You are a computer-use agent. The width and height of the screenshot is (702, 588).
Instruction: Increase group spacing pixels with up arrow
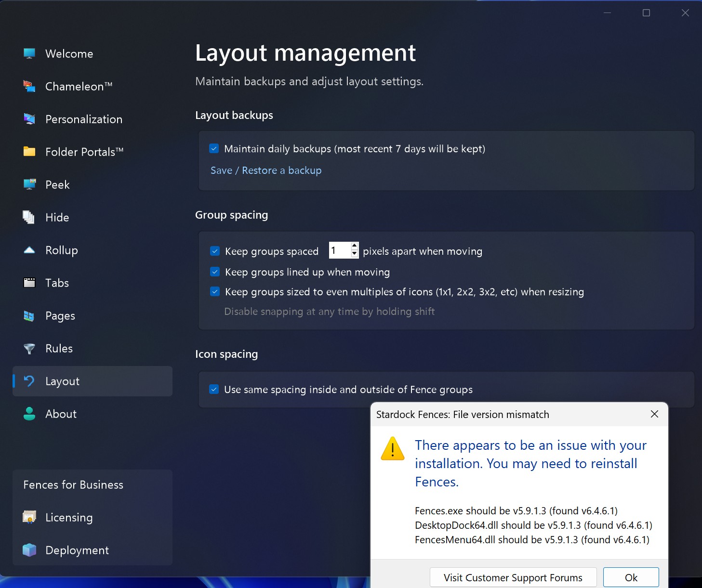pyautogui.click(x=355, y=246)
